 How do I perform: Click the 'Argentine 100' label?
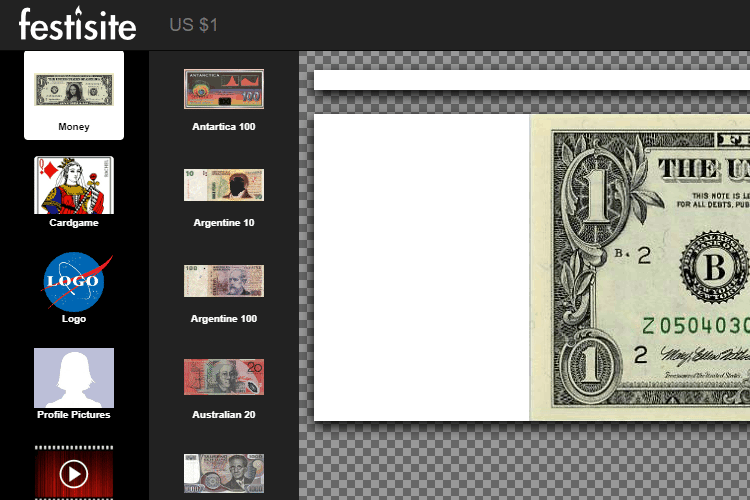click(x=224, y=319)
